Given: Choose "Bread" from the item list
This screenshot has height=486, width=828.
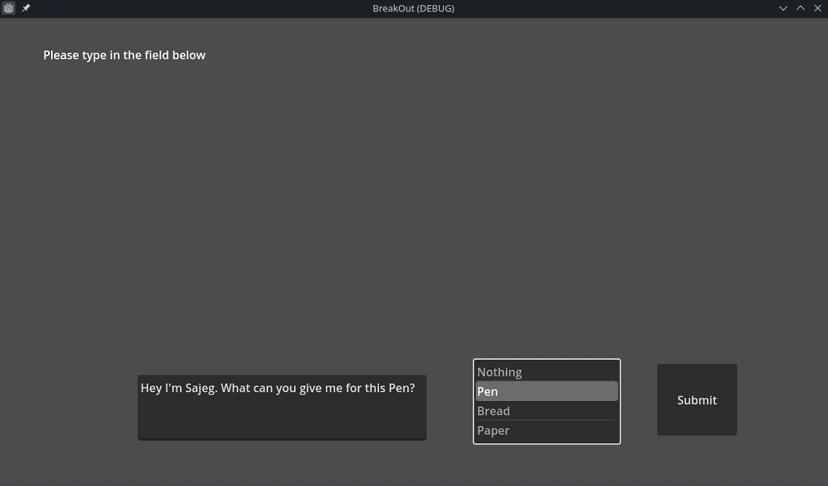Looking at the screenshot, I should click(547, 411).
